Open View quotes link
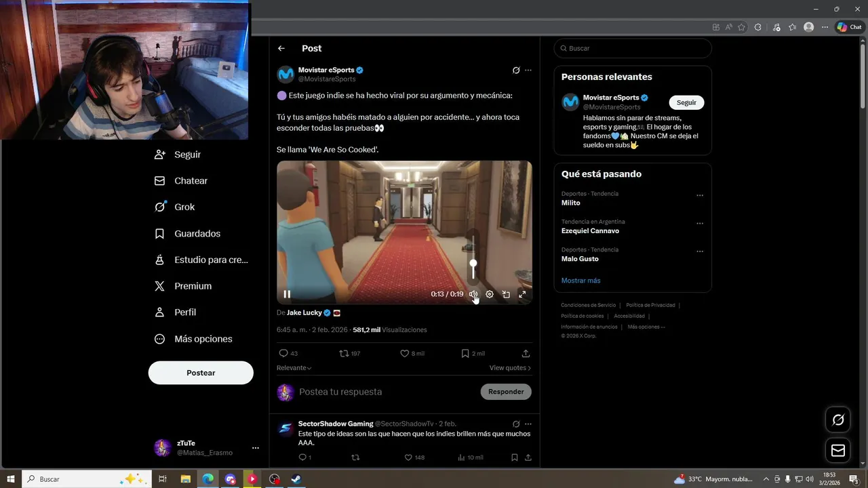 pyautogui.click(x=510, y=368)
